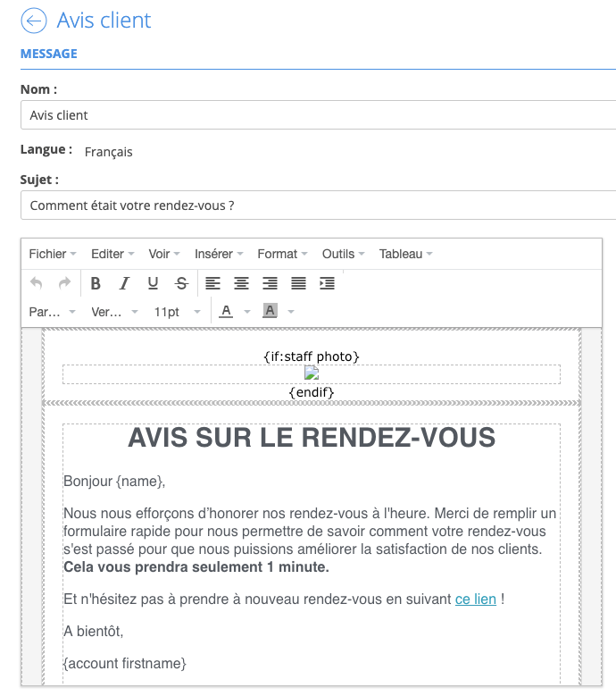Screen dimensions: 616x696
Task: Click the 'Avis client' page title
Action: point(104,21)
